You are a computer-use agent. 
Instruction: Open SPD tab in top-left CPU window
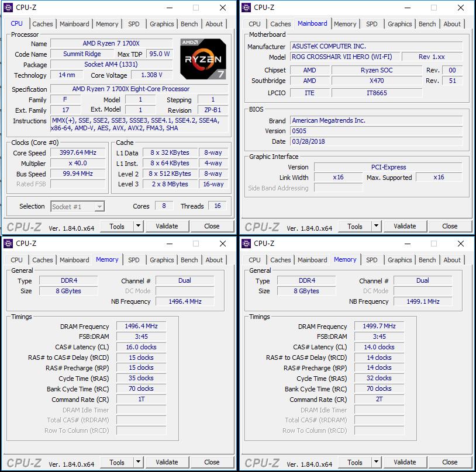(x=133, y=24)
